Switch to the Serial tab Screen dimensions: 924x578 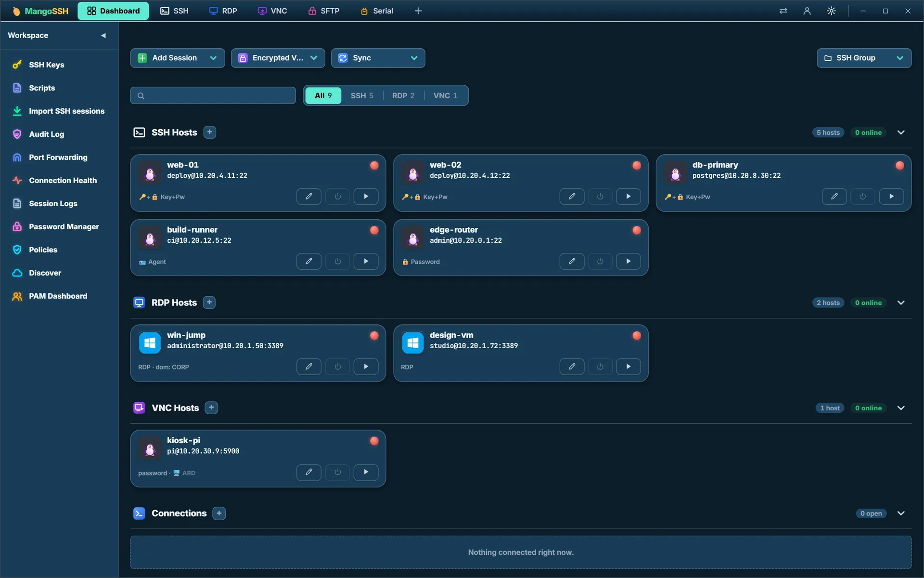[x=377, y=11]
